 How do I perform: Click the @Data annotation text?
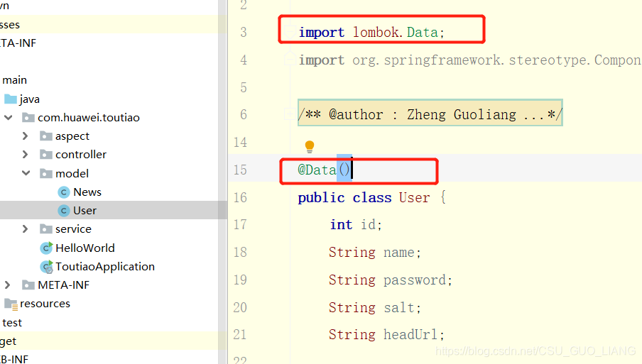tap(317, 170)
